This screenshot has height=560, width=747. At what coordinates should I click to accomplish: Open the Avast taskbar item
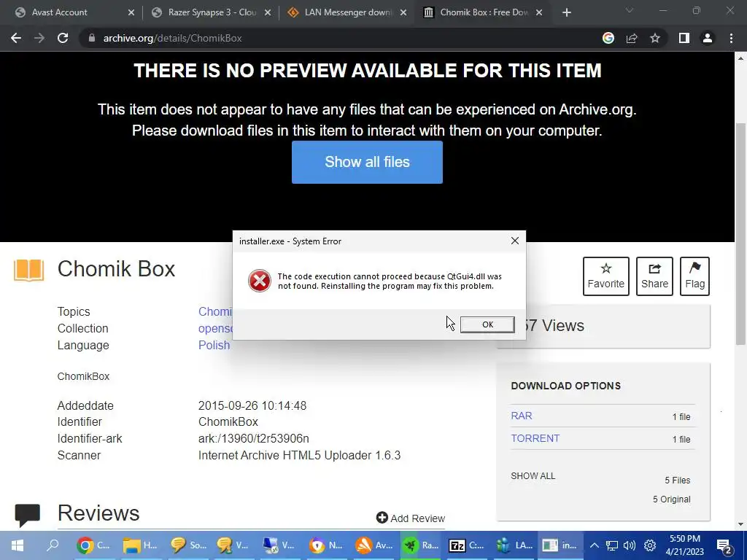[373, 545]
